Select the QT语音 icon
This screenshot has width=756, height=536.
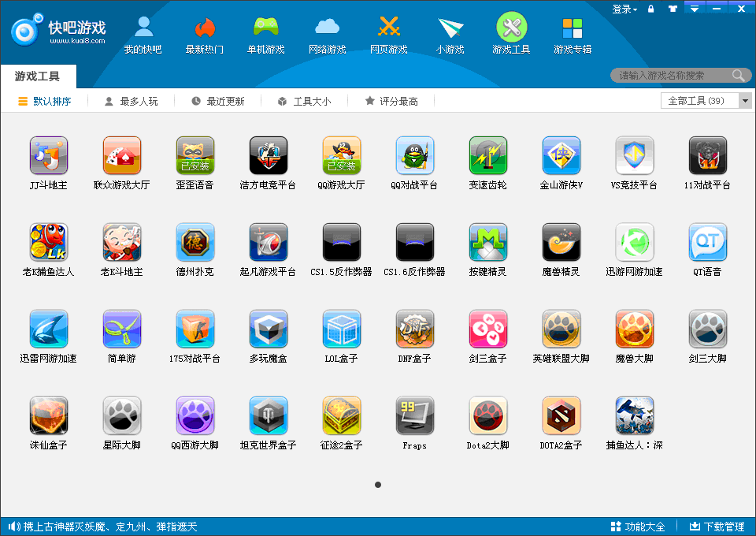pyautogui.click(x=707, y=242)
